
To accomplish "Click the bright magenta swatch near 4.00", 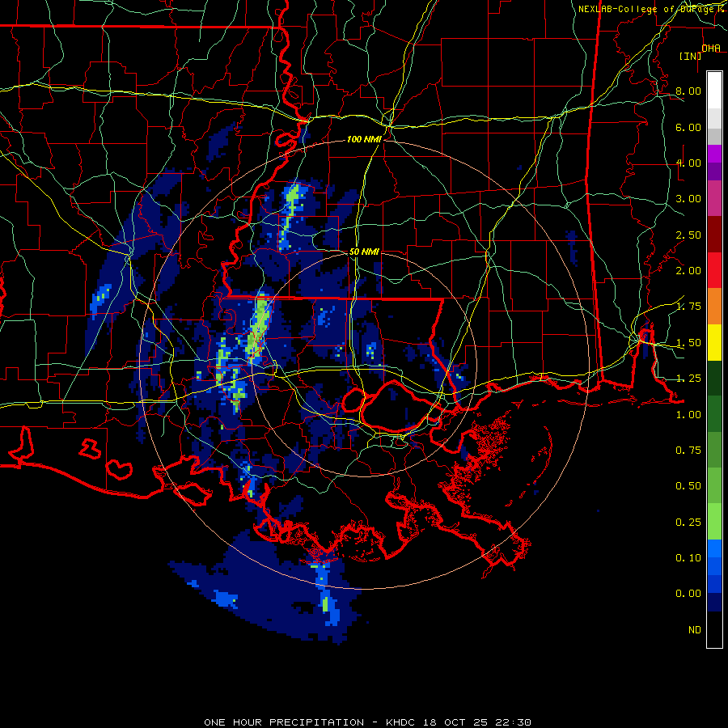I will 714,154.
